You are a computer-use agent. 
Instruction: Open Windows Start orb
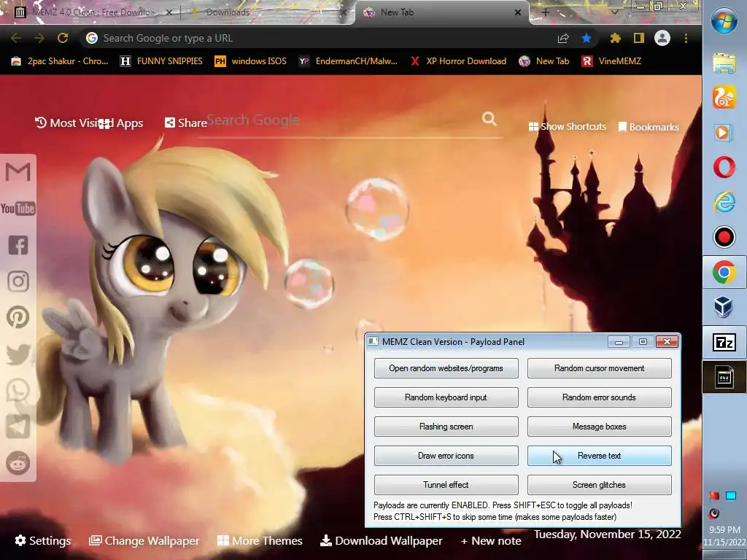724,21
